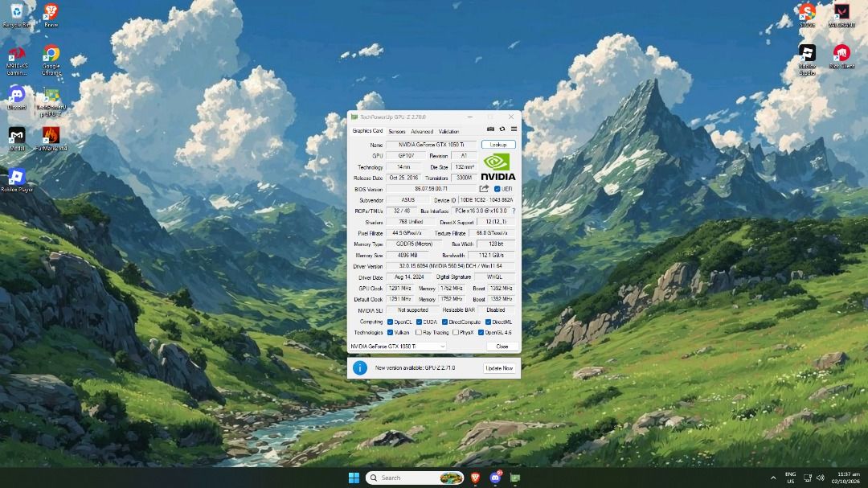868x488 pixels.
Task: Open the GPU-Z hamburger menu
Action: tap(514, 129)
